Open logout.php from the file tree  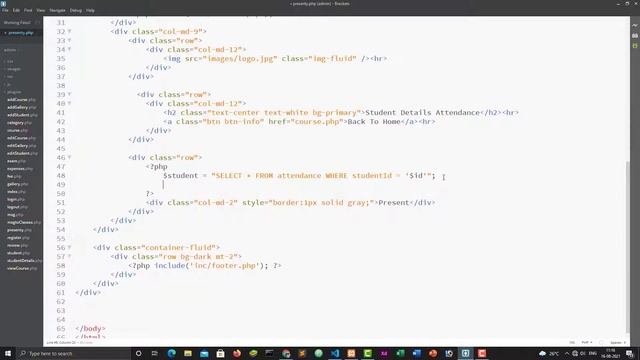click(x=17, y=207)
